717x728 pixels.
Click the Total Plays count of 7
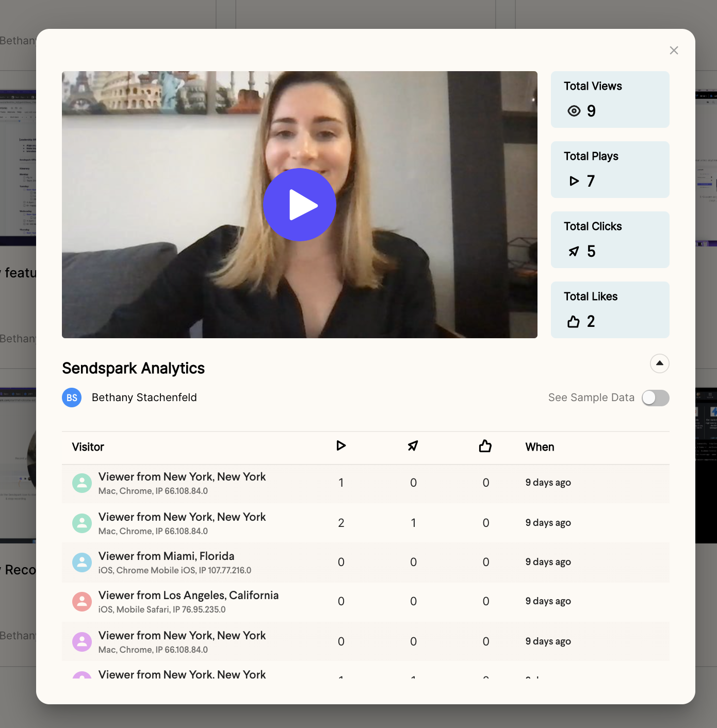(591, 181)
